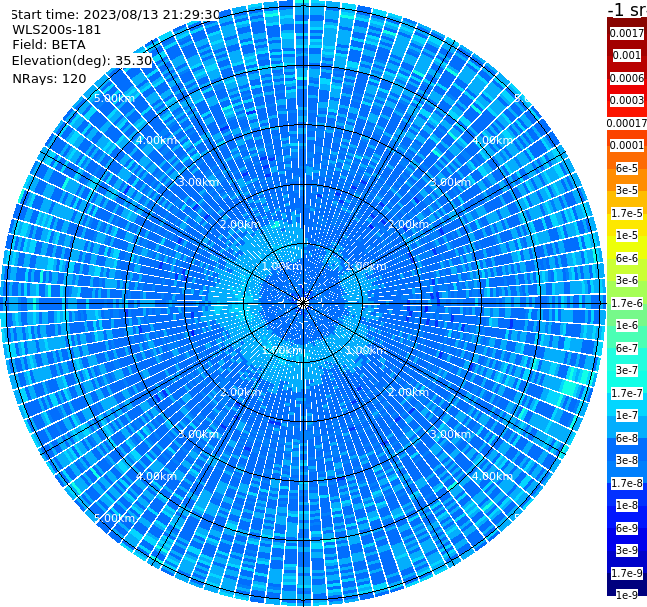Select the 2.00km ring label in upper-left quadrant
The height and width of the screenshot is (607, 647).
pyautogui.click(x=241, y=224)
